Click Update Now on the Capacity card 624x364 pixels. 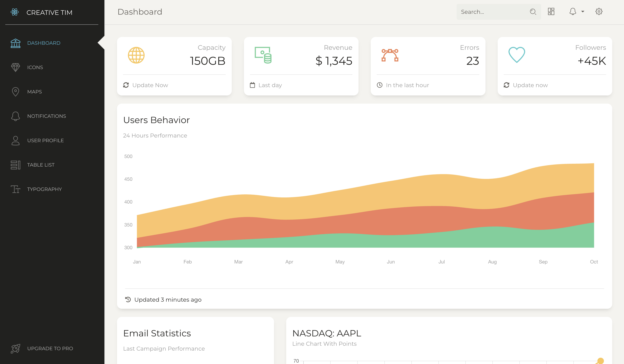[150, 85]
